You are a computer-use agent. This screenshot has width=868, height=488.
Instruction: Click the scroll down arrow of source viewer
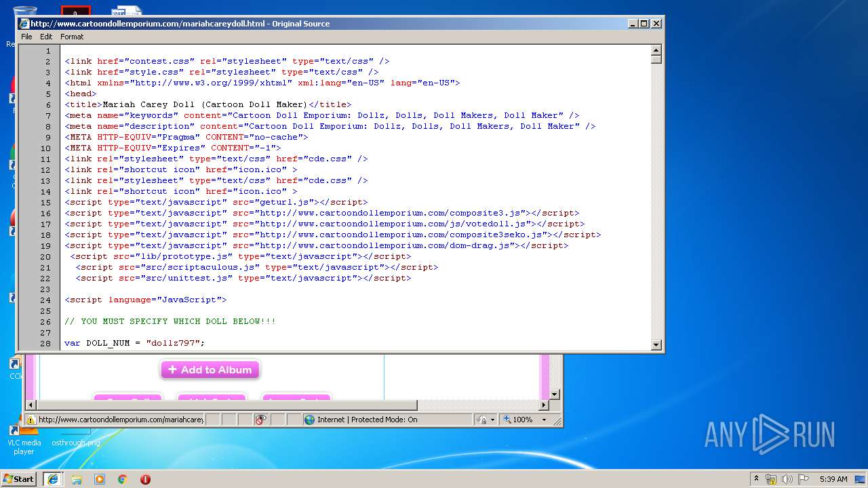656,344
